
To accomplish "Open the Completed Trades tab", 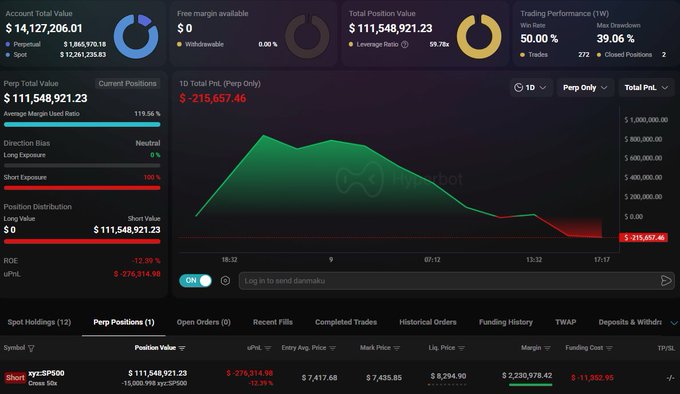I will [x=346, y=322].
